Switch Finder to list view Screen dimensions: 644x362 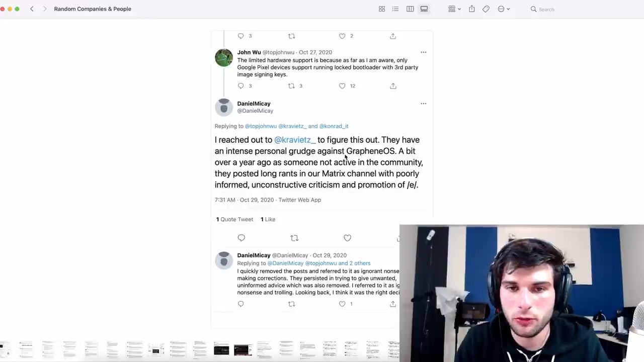[x=395, y=9]
